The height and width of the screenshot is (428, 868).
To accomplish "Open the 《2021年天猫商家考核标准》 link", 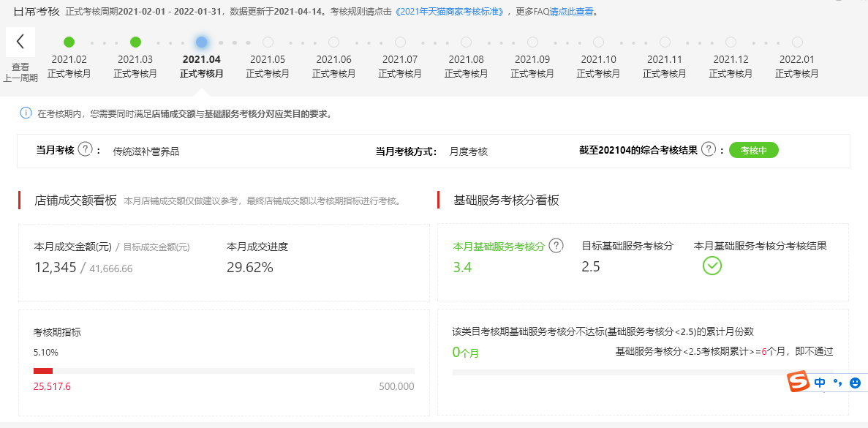I will (x=450, y=11).
